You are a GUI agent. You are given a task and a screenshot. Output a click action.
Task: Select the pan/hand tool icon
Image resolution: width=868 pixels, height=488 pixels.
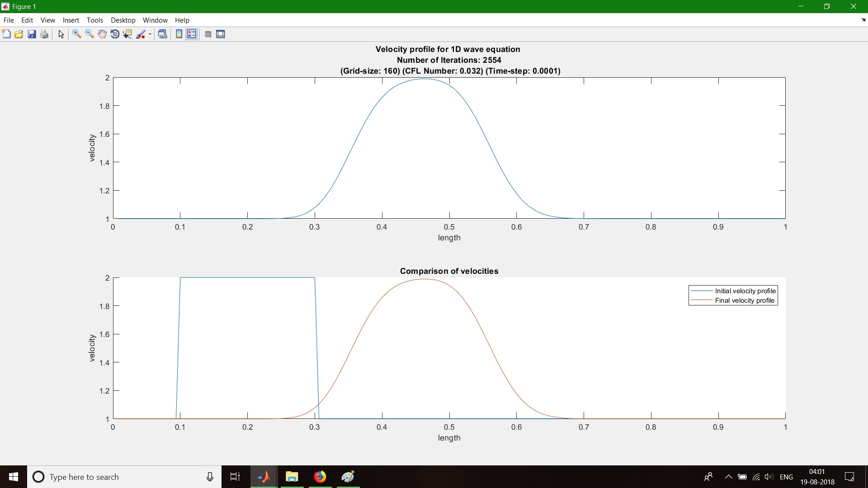click(x=101, y=34)
